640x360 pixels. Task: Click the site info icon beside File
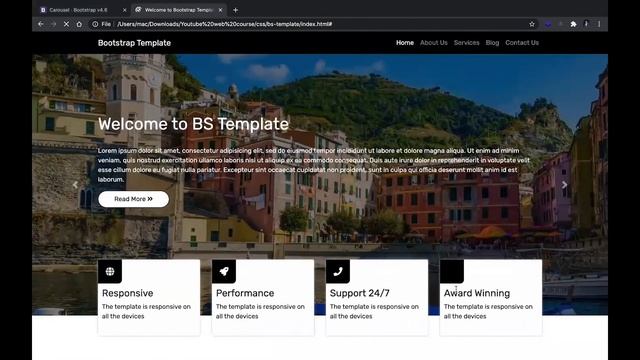point(95,24)
